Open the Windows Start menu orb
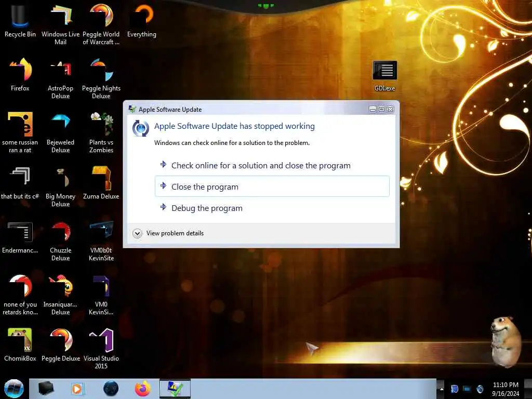Screen dimensions: 532x399 14,389
